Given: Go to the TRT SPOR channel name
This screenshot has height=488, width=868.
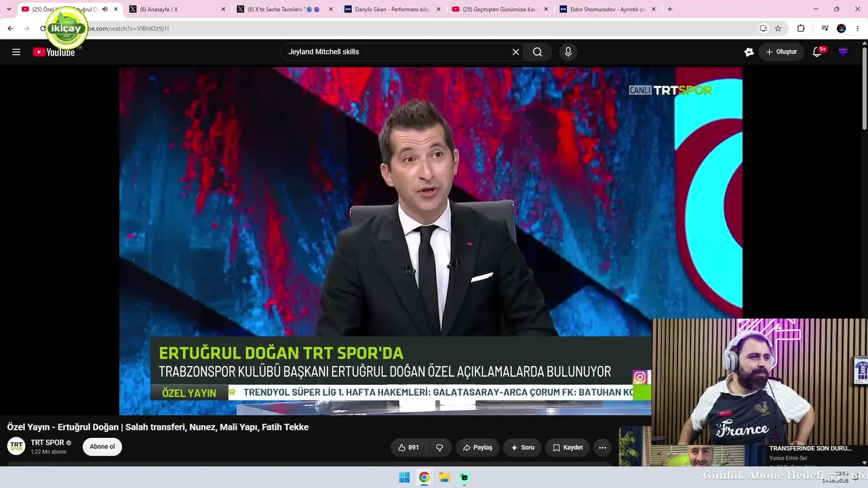Looking at the screenshot, I should click(47, 443).
